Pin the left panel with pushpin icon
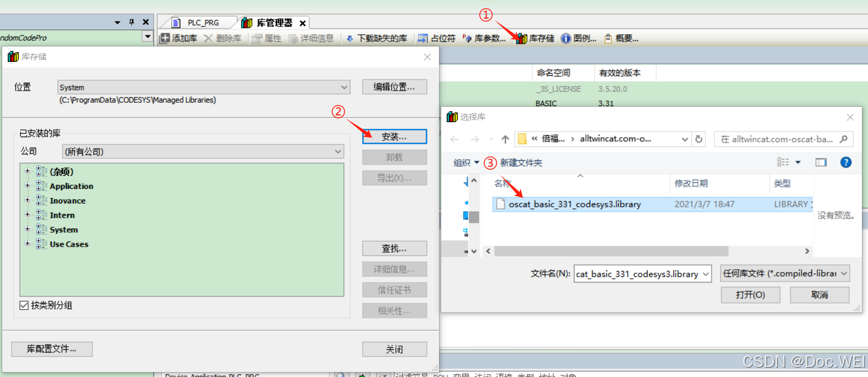The width and height of the screenshot is (868, 377). 132,22
